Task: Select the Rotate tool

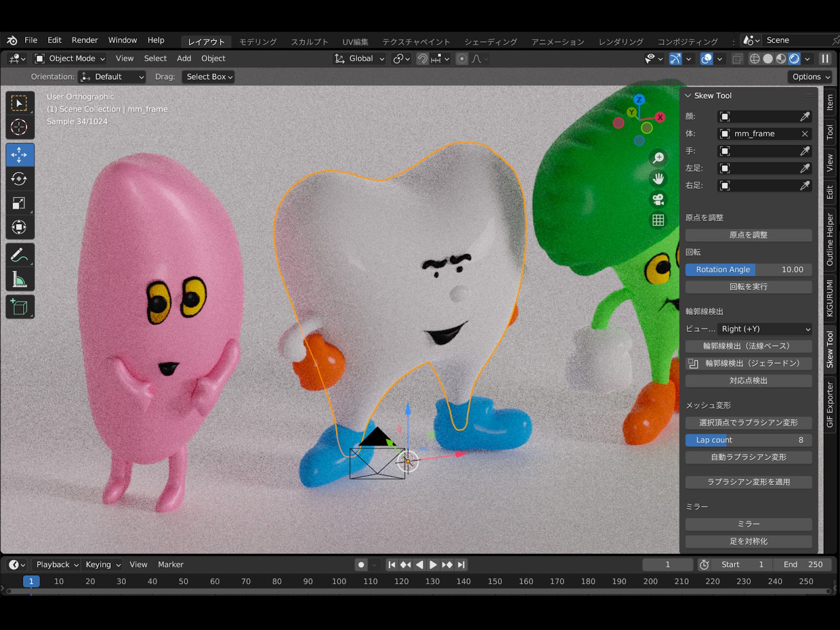Action: click(20, 178)
